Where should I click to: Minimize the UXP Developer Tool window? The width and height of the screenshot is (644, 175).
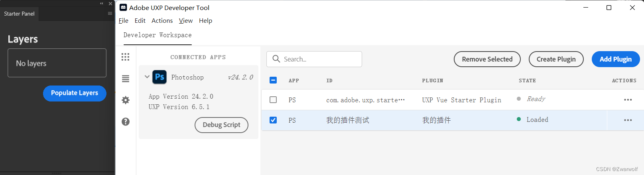586,8
